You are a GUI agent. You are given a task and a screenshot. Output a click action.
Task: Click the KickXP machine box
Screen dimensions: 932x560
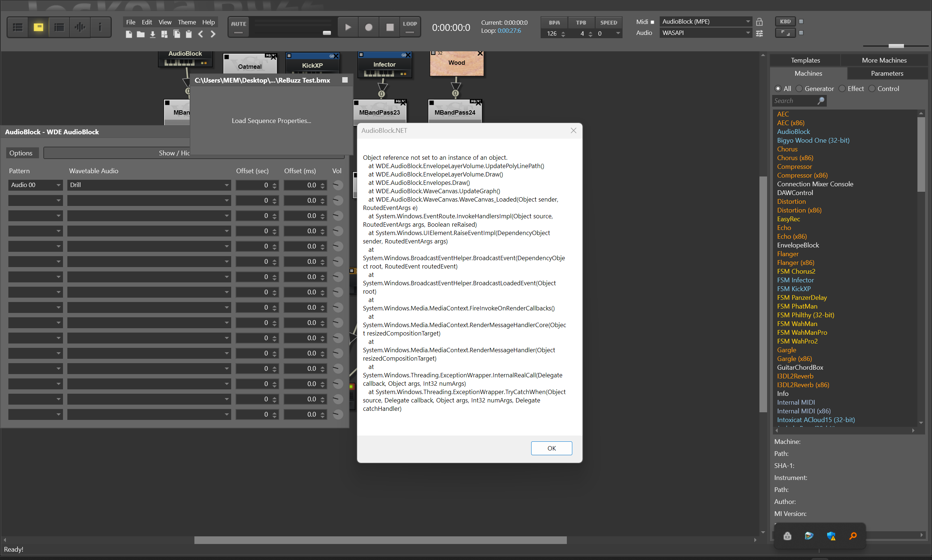coord(313,63)
